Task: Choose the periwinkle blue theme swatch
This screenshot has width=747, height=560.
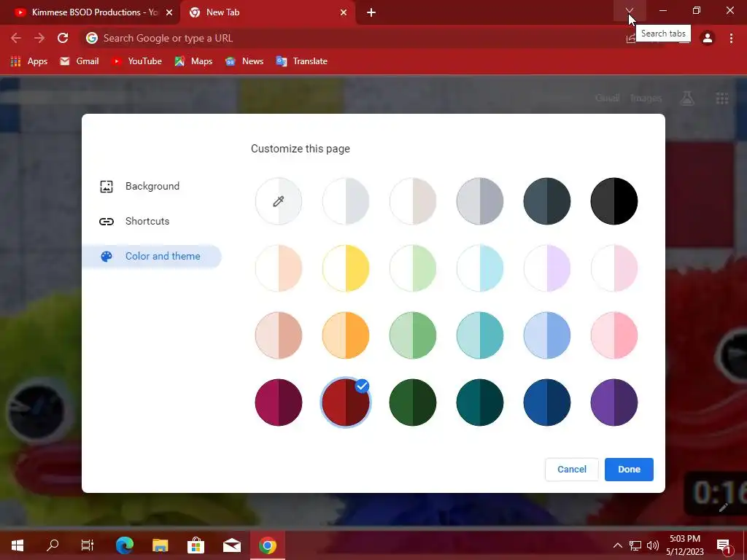Action: coord(547,335)
